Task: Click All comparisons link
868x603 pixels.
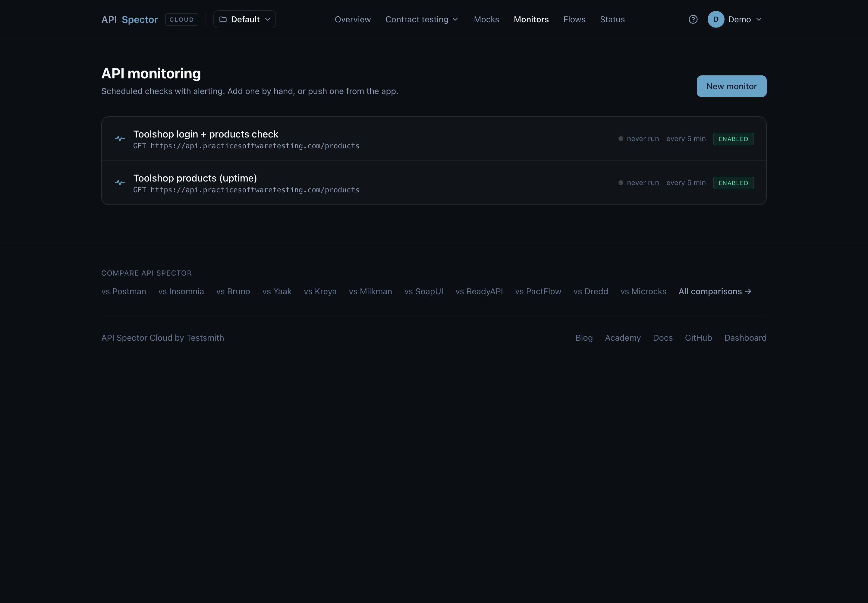Action: (x=715, y=291)
